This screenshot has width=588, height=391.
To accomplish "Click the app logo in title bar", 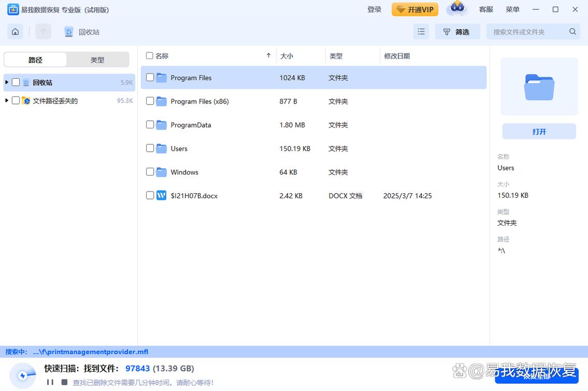I will (x=13, y=10).
